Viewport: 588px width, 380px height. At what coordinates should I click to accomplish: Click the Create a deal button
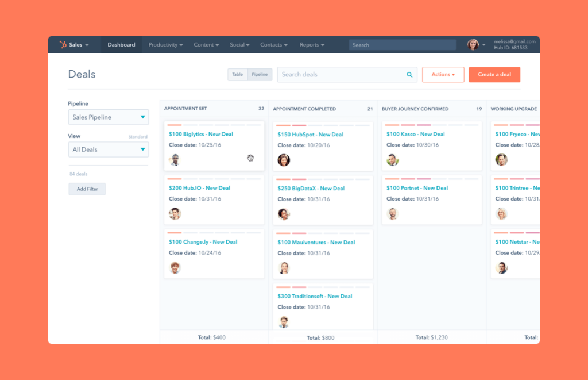pyautogui.click(x=494, y=74)
